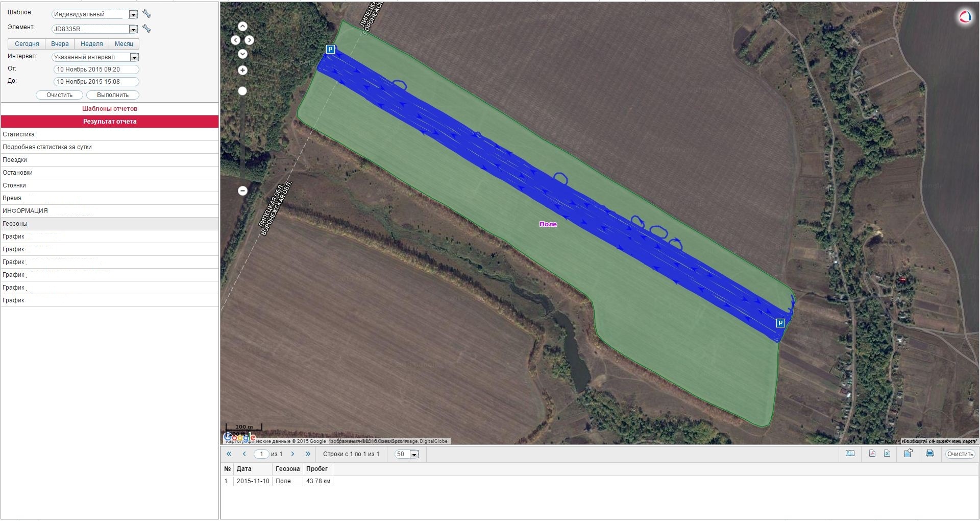Open the Поездки report
980x521 pixels.
pyautogui.click(x=15, y=160)
